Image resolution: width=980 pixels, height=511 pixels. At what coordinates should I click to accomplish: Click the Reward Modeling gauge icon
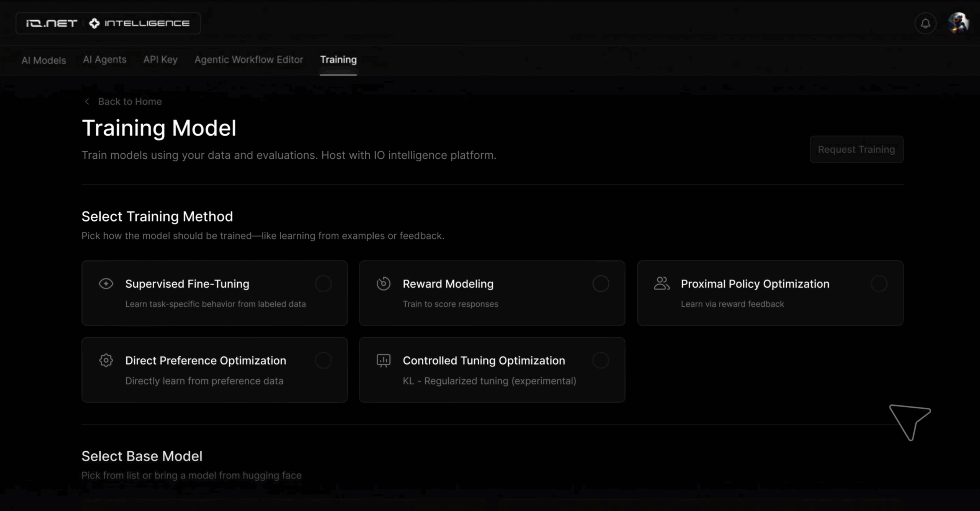pyautogui.click(x=383, y=284)
